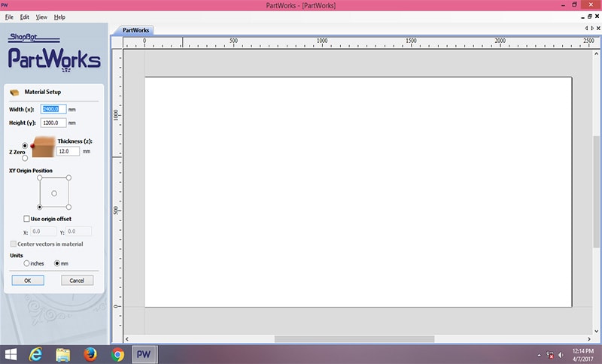Screen dimensions: 602x364
Task: Click the ShopBot PartWorks logo
Action: coord(53,53)
